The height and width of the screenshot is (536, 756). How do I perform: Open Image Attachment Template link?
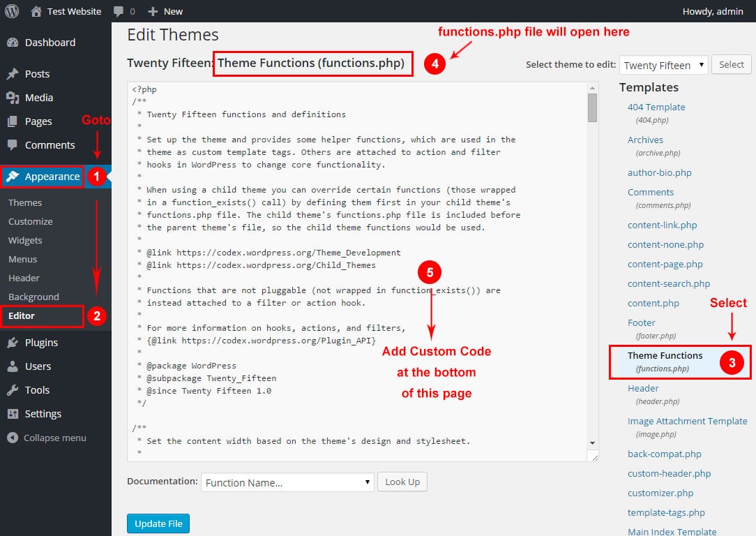688,421
